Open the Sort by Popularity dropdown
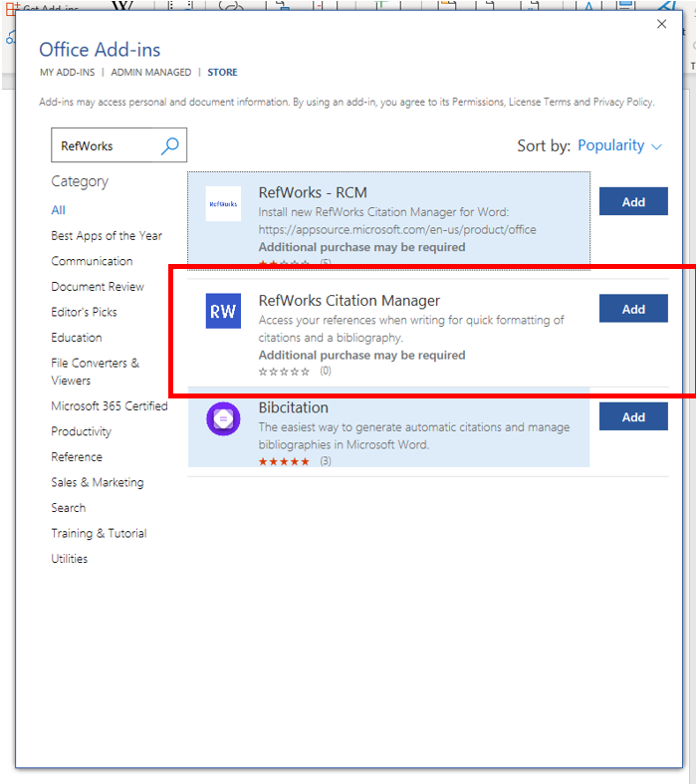Image resolution: width=696 pixels, height=784 pixels. (610, 145)
